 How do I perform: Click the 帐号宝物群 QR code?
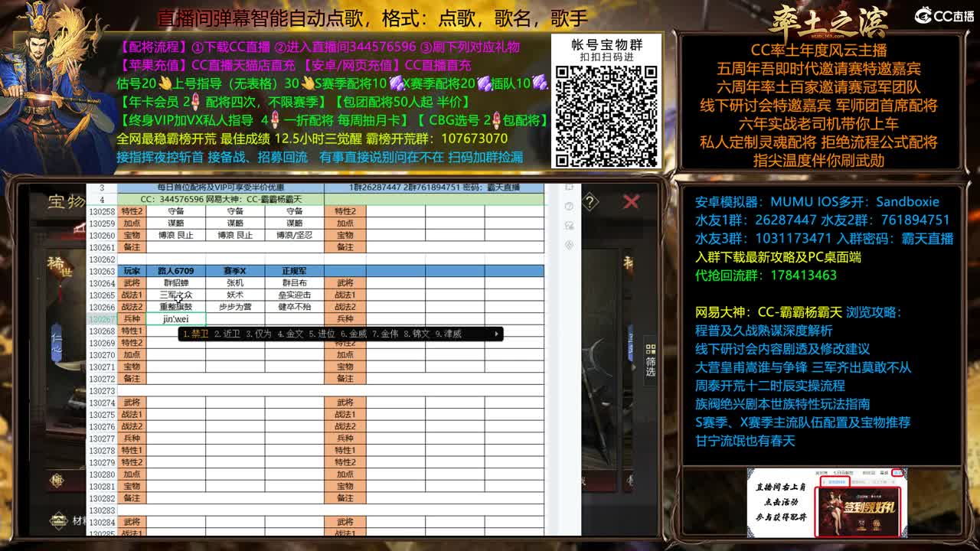pyautogui.click(x=606, y=115)
